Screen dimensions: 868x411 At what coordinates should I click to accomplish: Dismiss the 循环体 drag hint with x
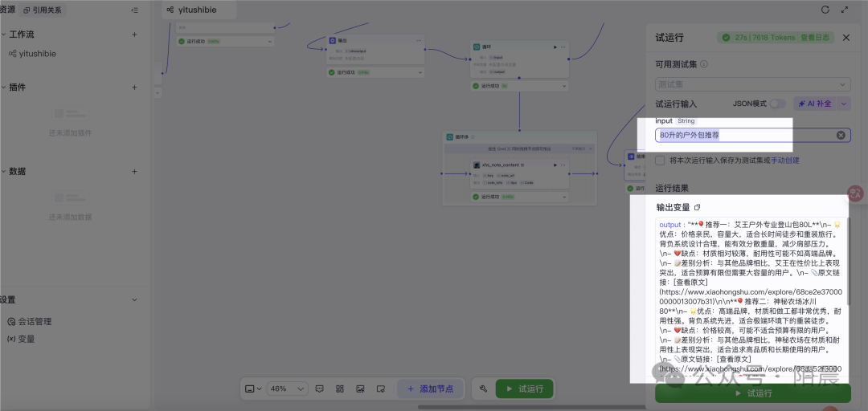[x=591, y=149]
